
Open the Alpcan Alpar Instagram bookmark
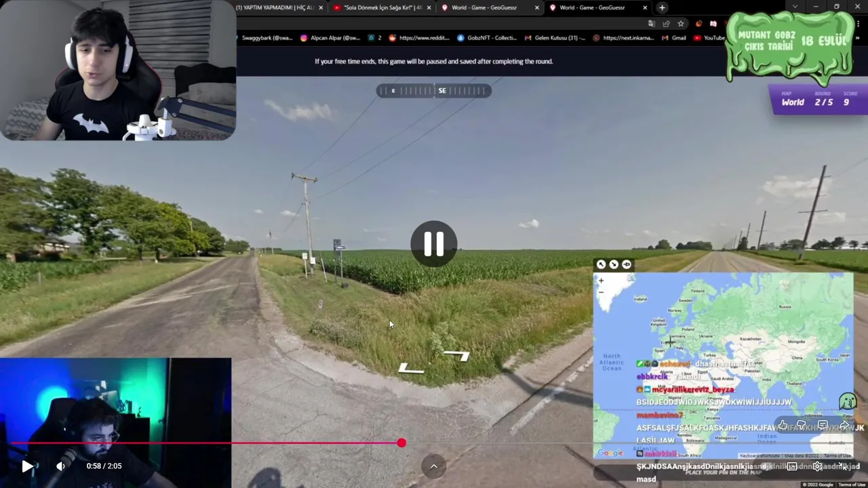pyautogui.click(x=330, y=38)
